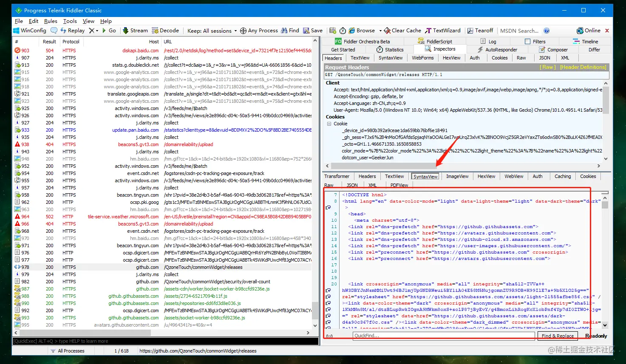Open the Remove sessions dropdown arrow
The height and width of the screenshot is (364, 626).
[97, 31]
